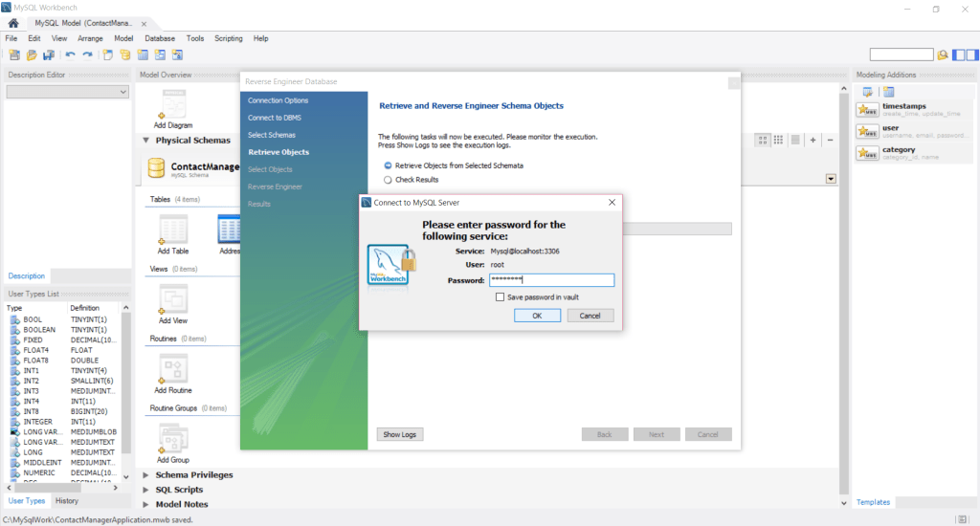Toggle the left sidebar panel icon
The width and height of the screenshot is (980, 526).
point(959,55)
